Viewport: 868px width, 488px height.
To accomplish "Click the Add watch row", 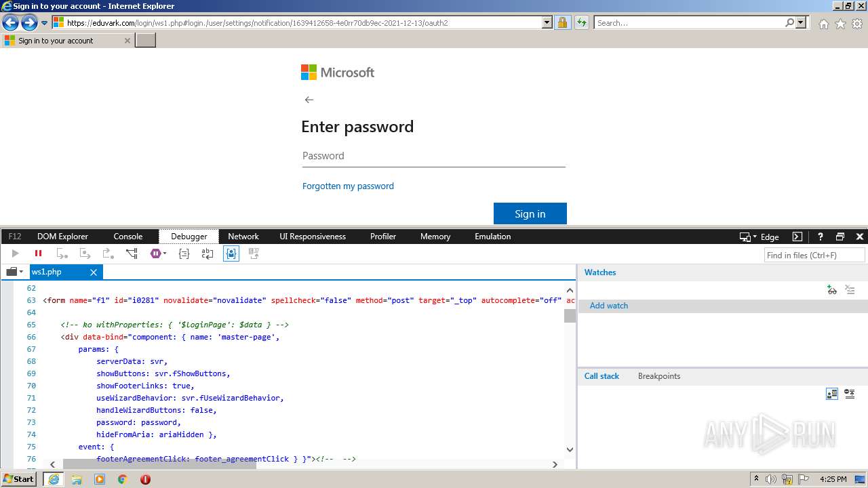I will click(x=722, y=306).
